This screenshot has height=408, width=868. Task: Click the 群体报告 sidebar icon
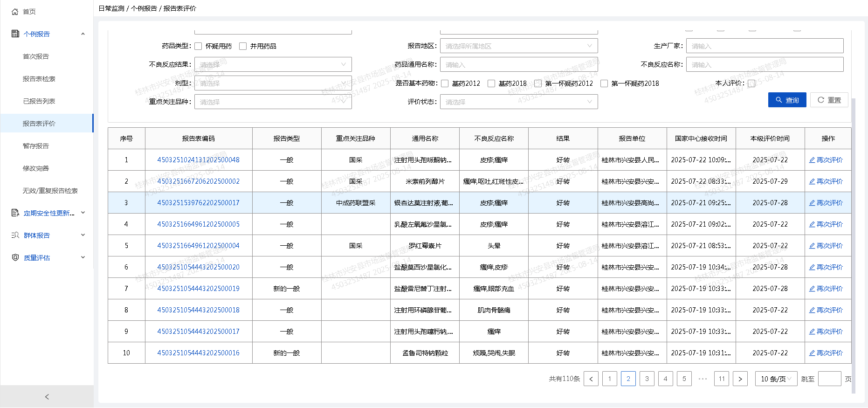15,235
